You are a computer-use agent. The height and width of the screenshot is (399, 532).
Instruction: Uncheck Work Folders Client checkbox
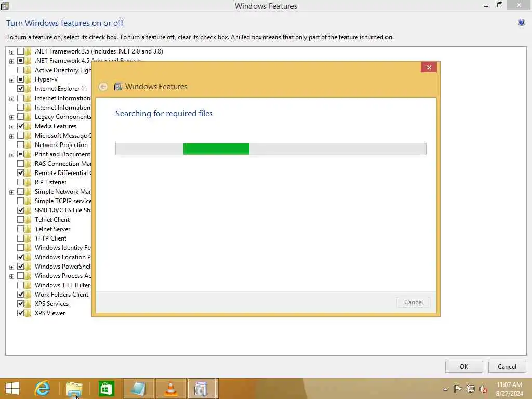tap(20, 295)
